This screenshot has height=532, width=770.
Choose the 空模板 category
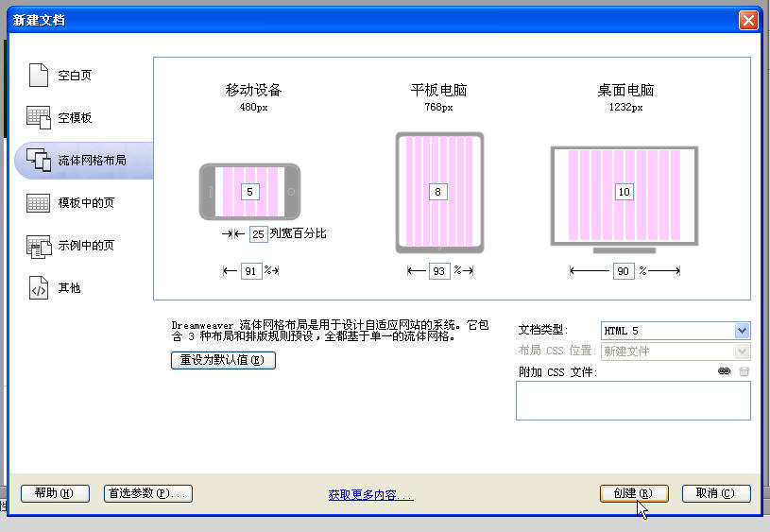[75, 118]
